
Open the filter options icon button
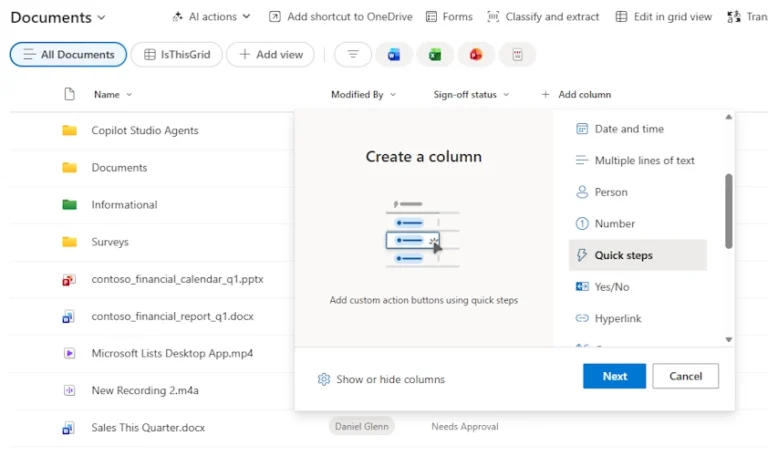352,55
